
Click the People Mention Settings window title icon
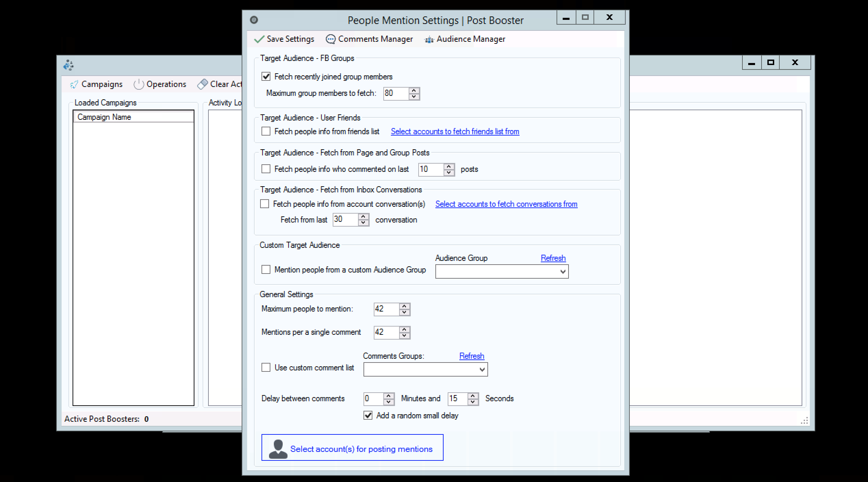tap(254, 20)
